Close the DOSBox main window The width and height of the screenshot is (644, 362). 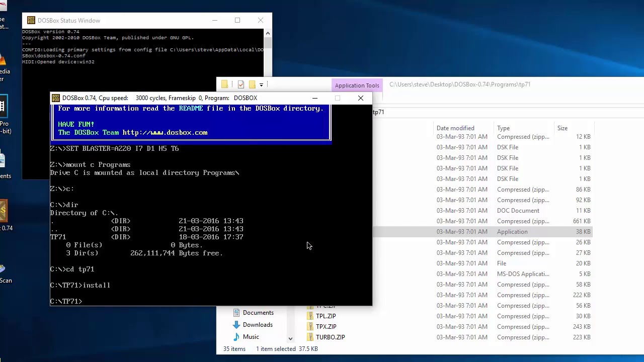pos(361,98)
